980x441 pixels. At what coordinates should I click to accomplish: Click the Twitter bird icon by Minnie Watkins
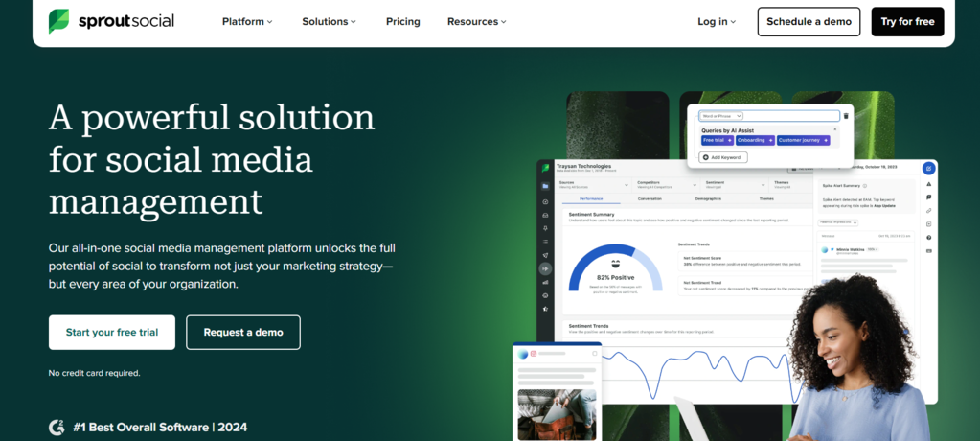(832, 249)
